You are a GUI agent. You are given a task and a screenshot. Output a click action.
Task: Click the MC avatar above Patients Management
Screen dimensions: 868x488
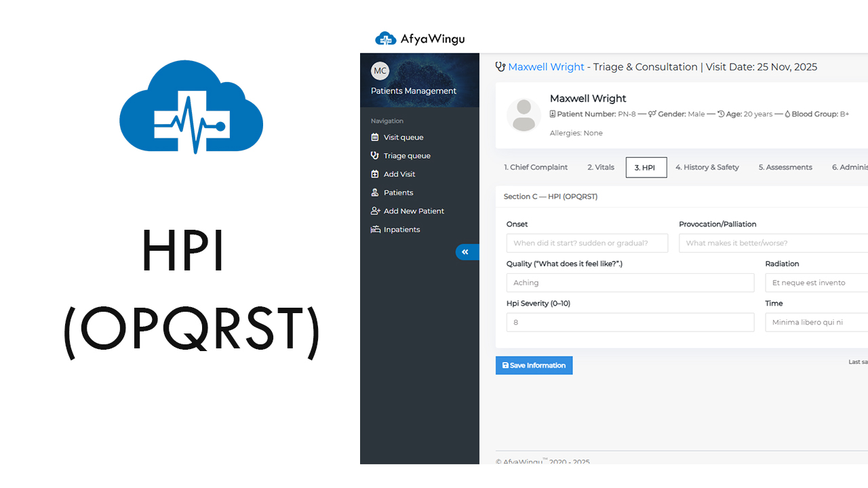click(380, 70)
